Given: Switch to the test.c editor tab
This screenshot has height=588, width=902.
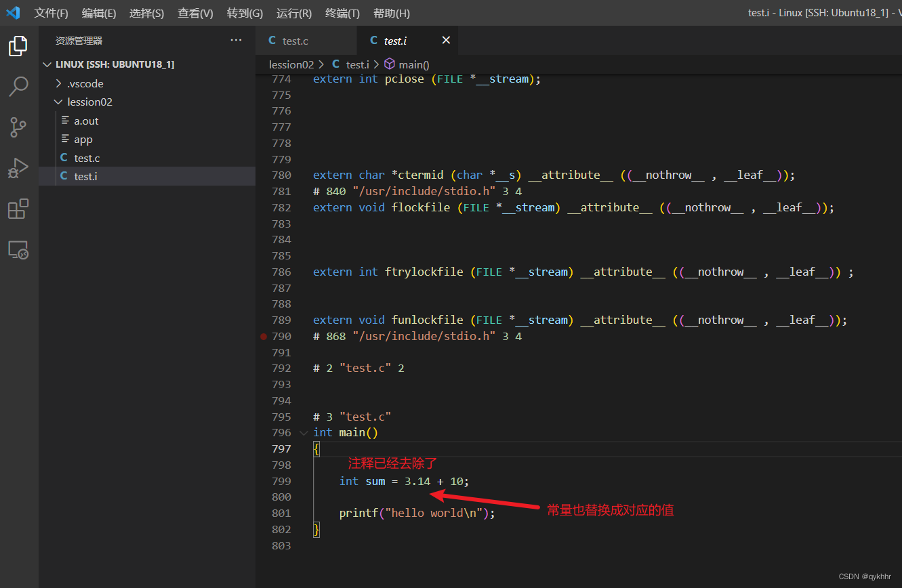Looking at the screenshot, I should pos(306,41).
